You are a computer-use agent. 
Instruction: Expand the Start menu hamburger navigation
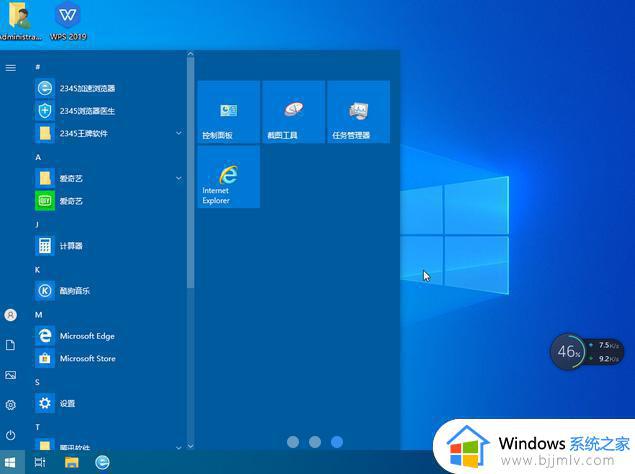point(11,67)
